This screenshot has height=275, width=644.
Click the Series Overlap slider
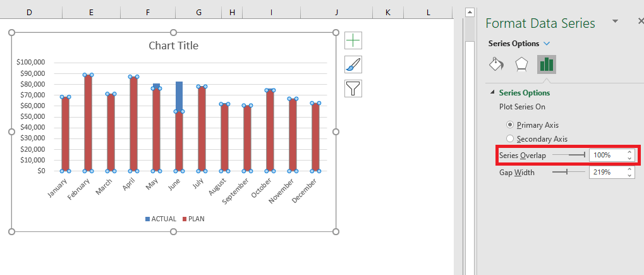[x=569, y=155]
